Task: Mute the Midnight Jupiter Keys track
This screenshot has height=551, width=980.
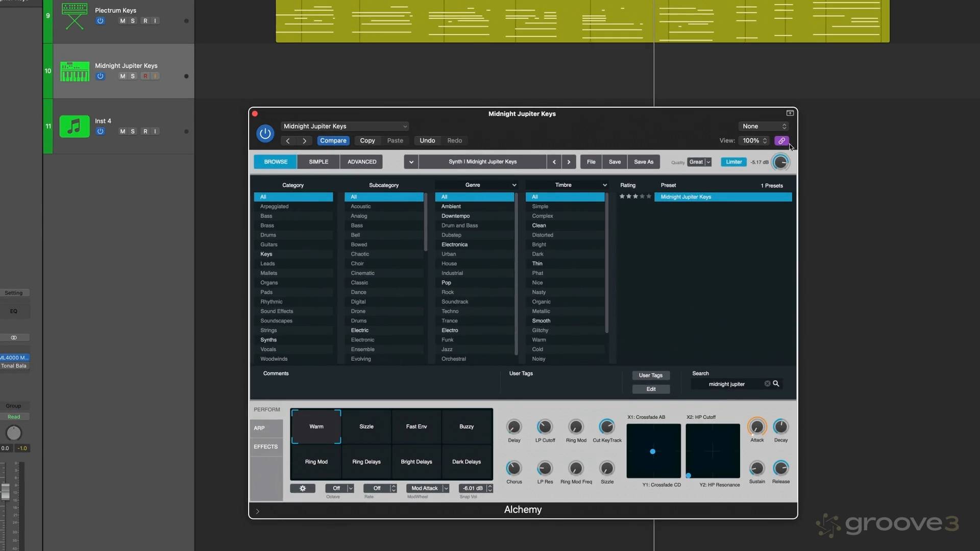Action: (122, 76)
